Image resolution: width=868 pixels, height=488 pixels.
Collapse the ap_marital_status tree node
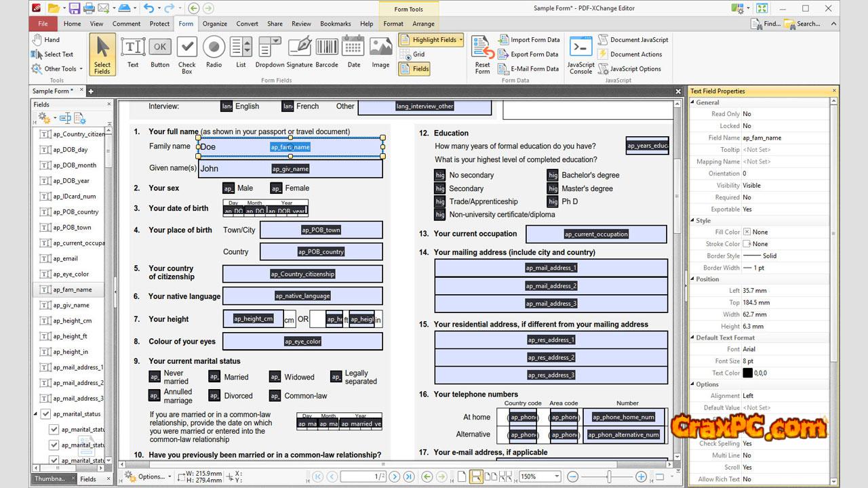pyautogui.click(x=36, y=413)
